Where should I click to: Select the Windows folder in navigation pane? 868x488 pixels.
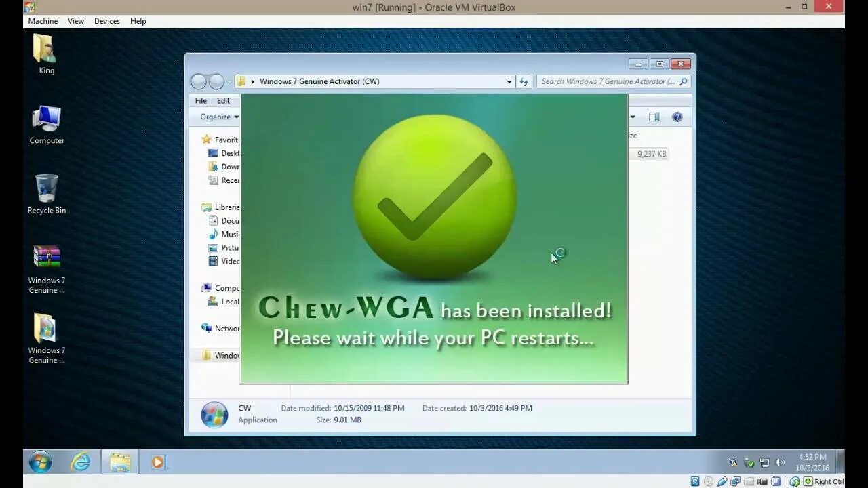[x=220, y=356]
